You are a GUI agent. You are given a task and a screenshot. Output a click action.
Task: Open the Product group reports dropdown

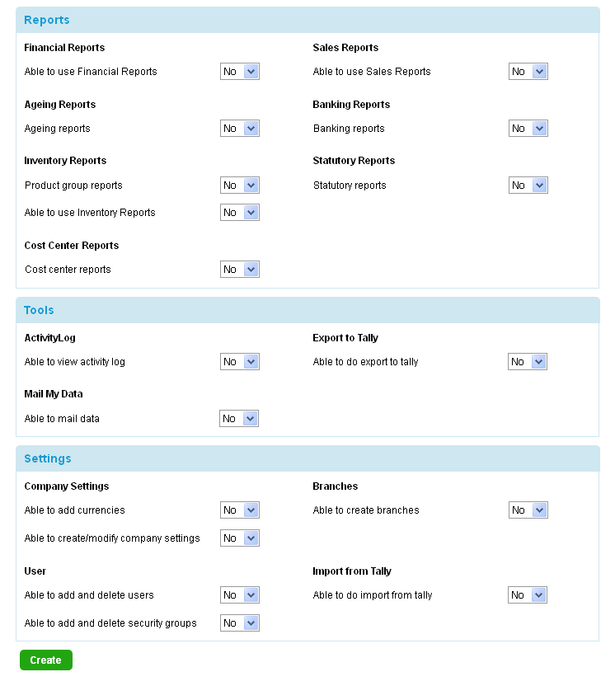pos(239,185)
